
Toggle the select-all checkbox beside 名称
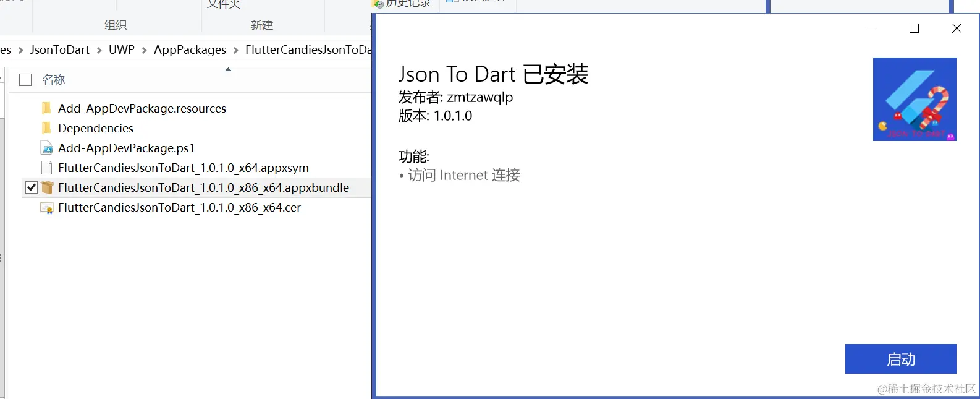click(x=25, y=80)
